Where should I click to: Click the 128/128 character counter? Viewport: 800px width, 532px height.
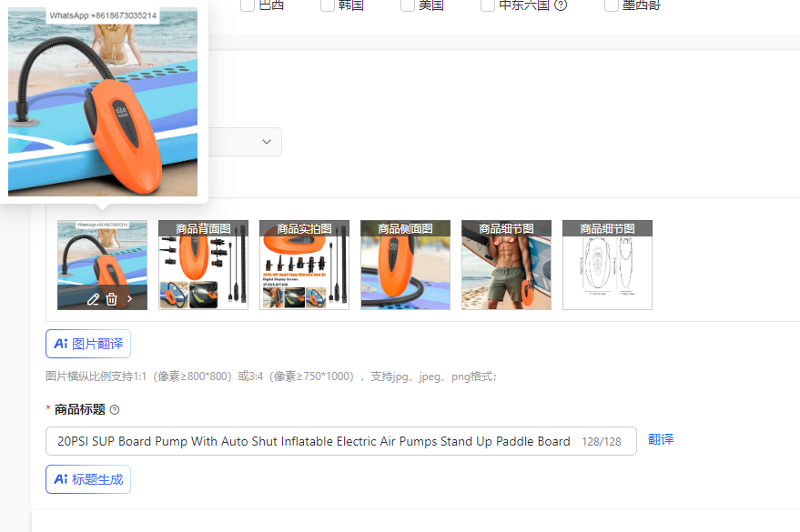(x=602, y=442)
